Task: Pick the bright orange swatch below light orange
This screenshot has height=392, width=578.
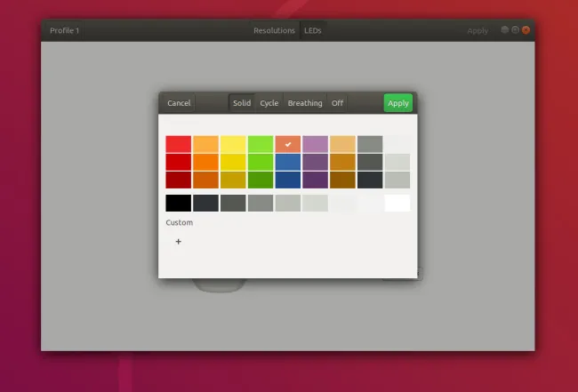Action: (x=205, y=162)
